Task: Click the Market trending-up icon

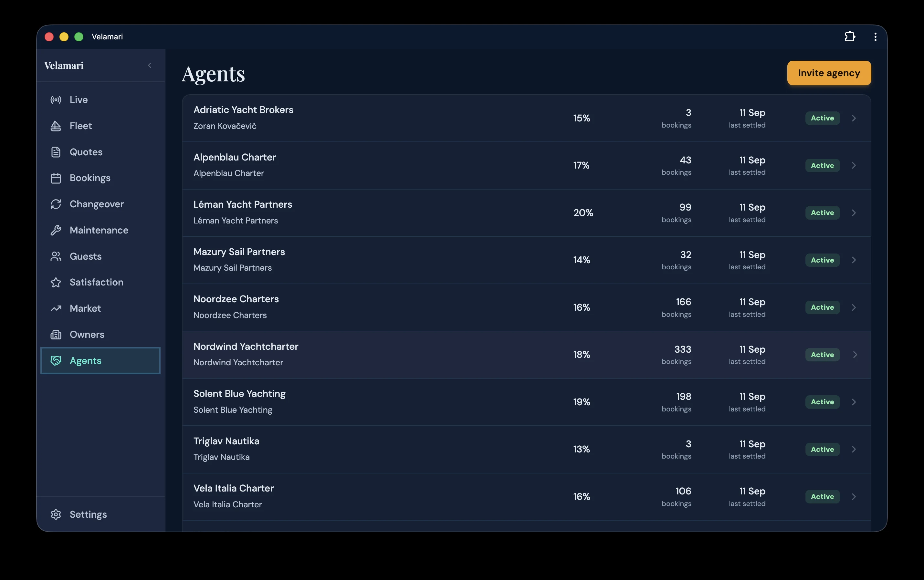Action: [56, 308]
